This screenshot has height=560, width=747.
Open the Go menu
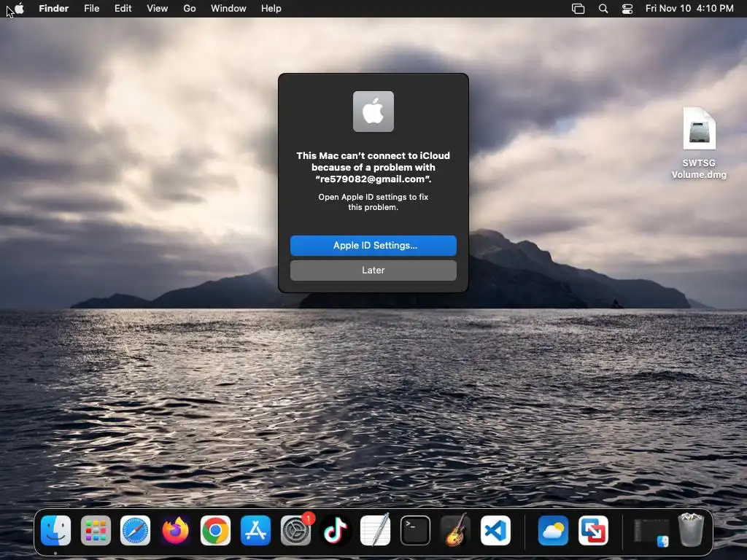[x=190, y=9]
